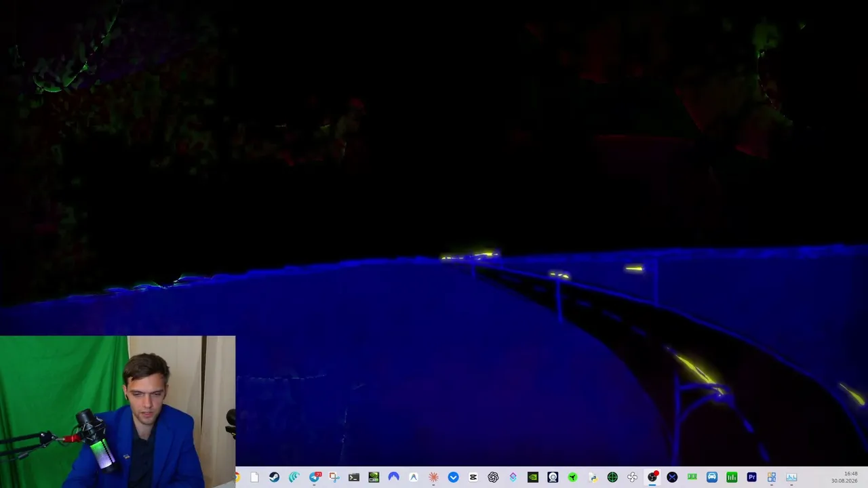Open the dark blue X app icon
The height and width of the screenshot is (488, 868).
[x=672, y=477]
